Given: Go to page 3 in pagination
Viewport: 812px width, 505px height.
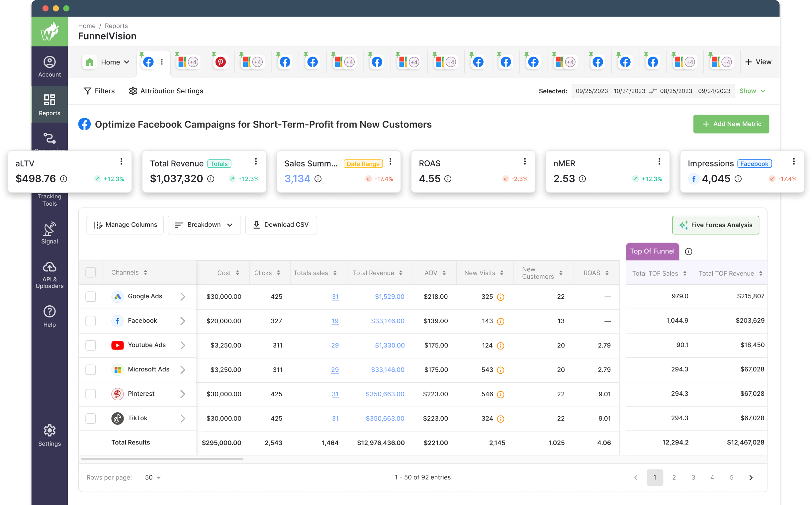Looking at the screenshot, I should [x=693, y=478].
